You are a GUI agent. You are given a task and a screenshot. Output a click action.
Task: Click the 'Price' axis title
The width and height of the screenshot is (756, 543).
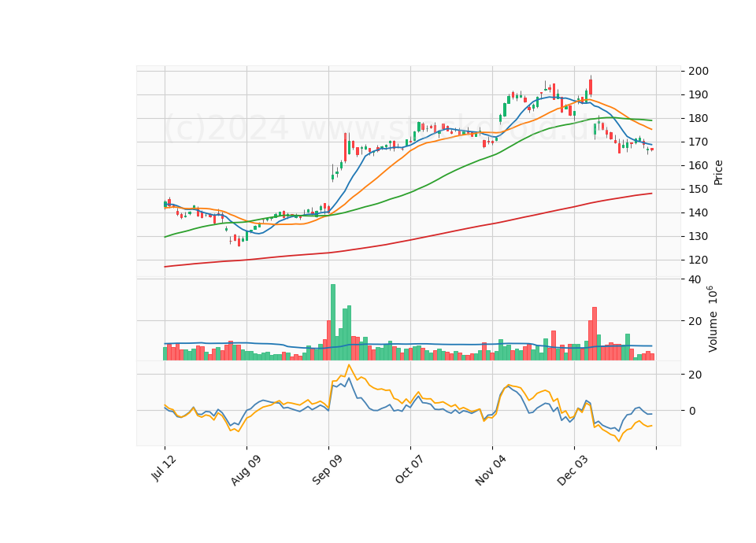[718, 172]
